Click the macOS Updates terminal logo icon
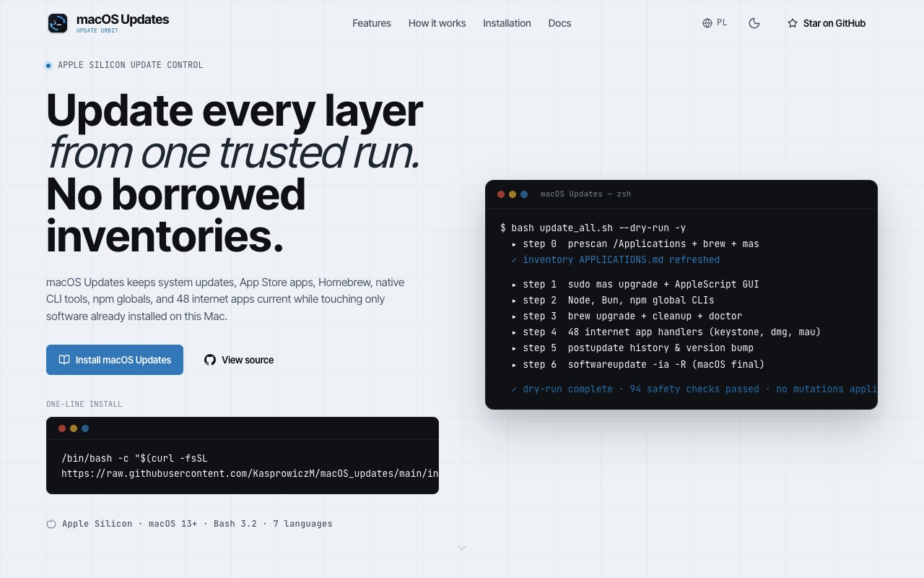 click(58, 23)
